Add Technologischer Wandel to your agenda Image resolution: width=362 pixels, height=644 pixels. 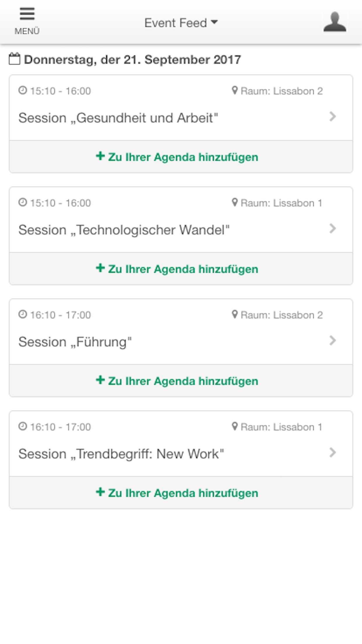pos(181,269)
